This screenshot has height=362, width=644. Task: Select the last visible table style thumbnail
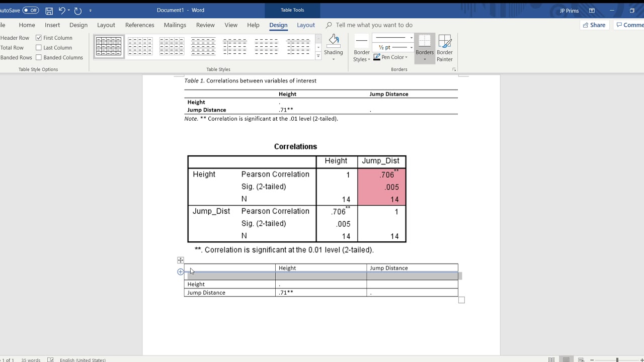pos(298,47)
